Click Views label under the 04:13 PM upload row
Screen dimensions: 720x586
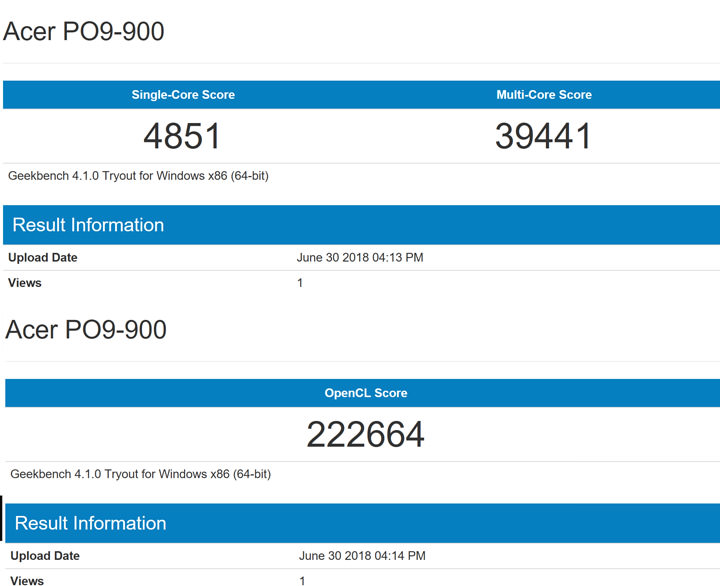[25, 283]
